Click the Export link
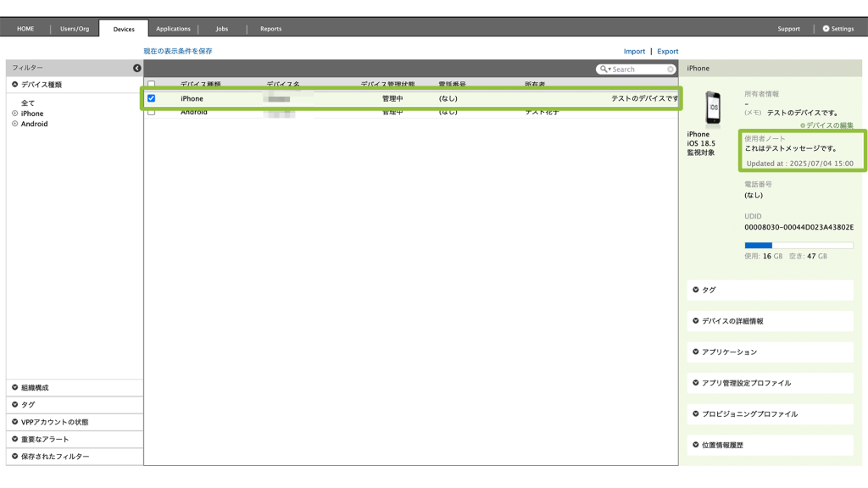The image size is (868, 488). coord(668,52)
